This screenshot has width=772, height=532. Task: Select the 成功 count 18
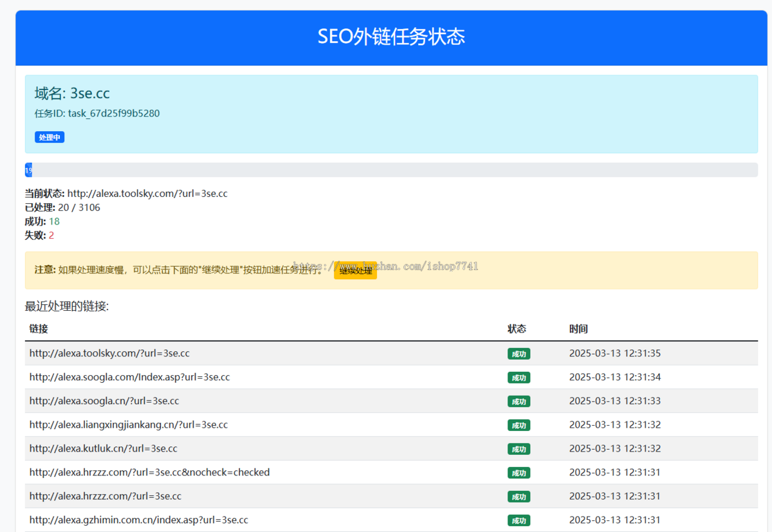coord(54,221)
